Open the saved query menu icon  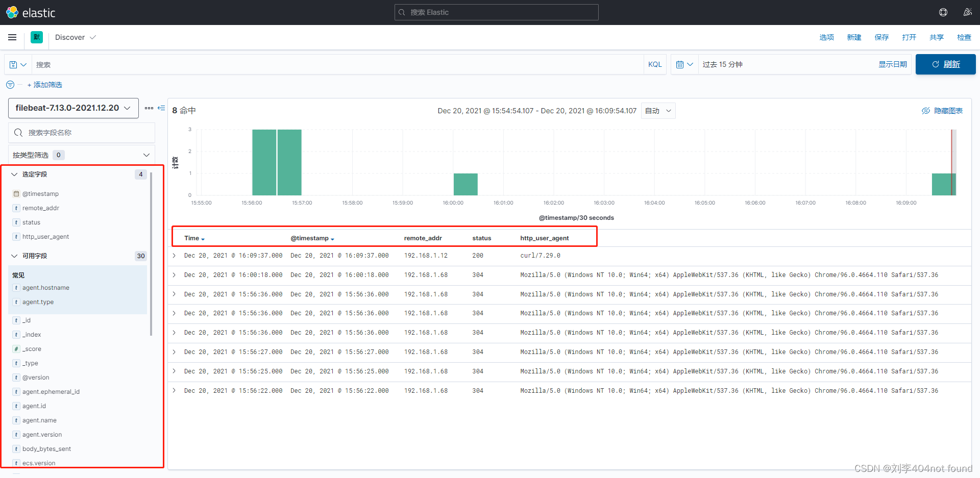[18, 65]
